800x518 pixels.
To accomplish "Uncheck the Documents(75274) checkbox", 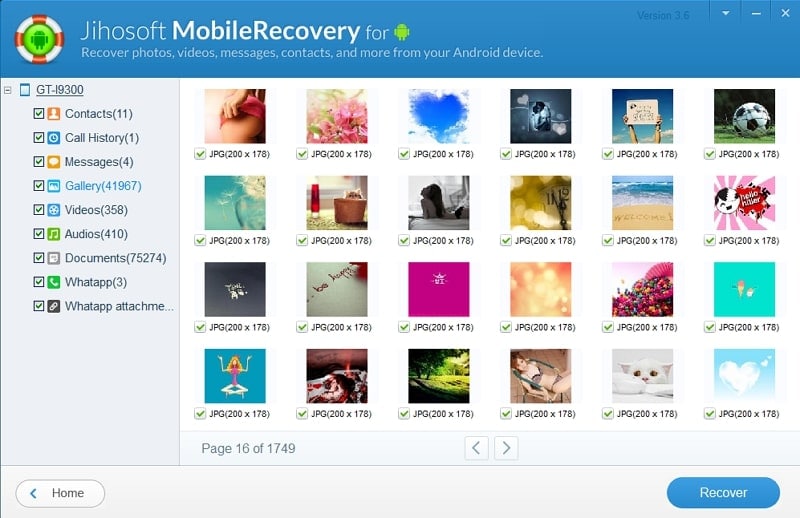I will coord(38,258).
